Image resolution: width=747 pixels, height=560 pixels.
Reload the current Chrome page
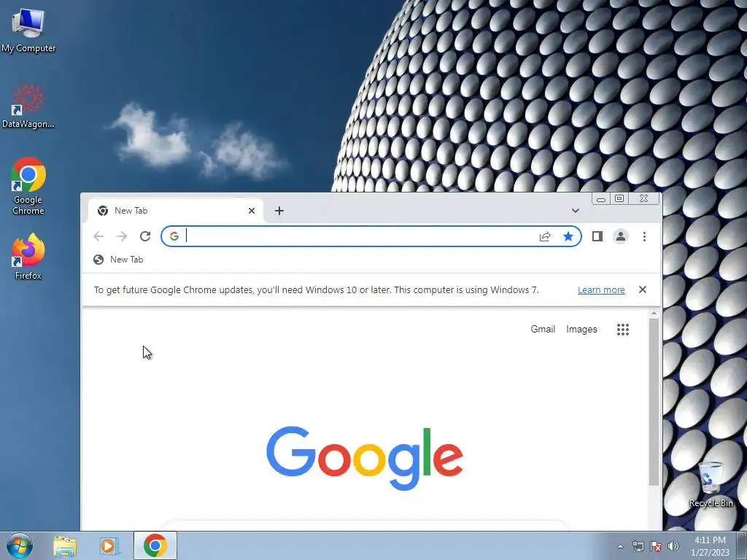(145, 236)
